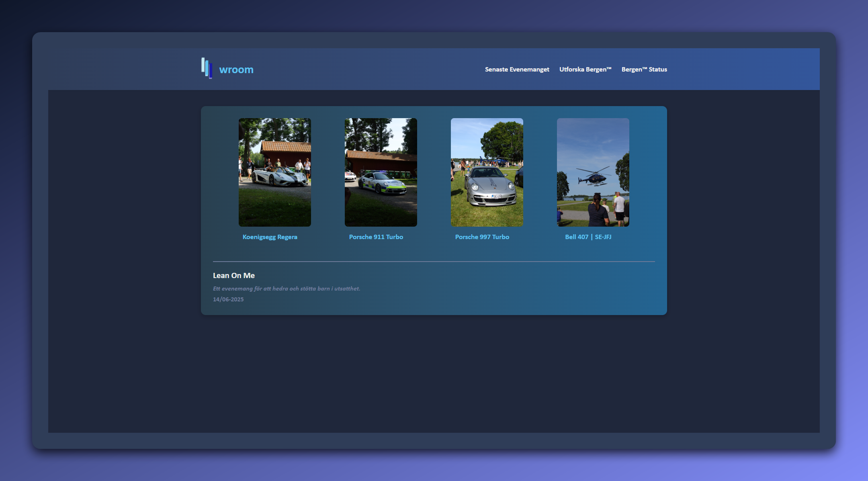
Task: View the silver Porsche 997 Turbo photo
Action: coord(487,172)
